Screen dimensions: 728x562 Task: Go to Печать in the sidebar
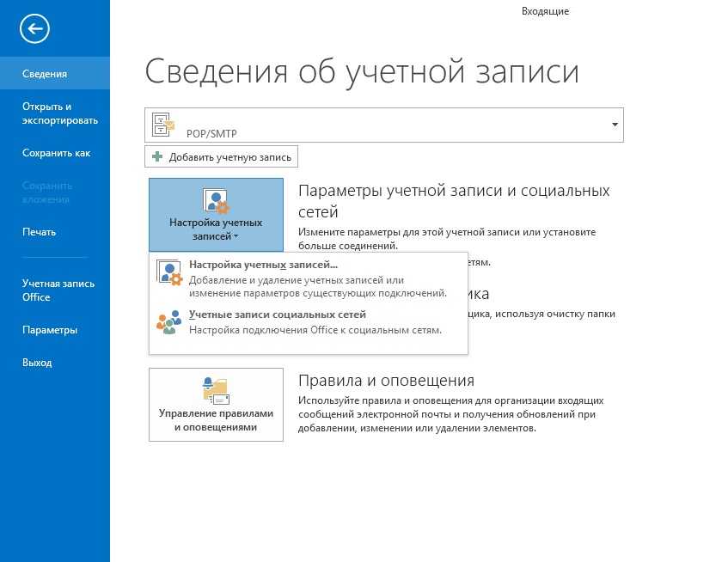pos(40,232)
